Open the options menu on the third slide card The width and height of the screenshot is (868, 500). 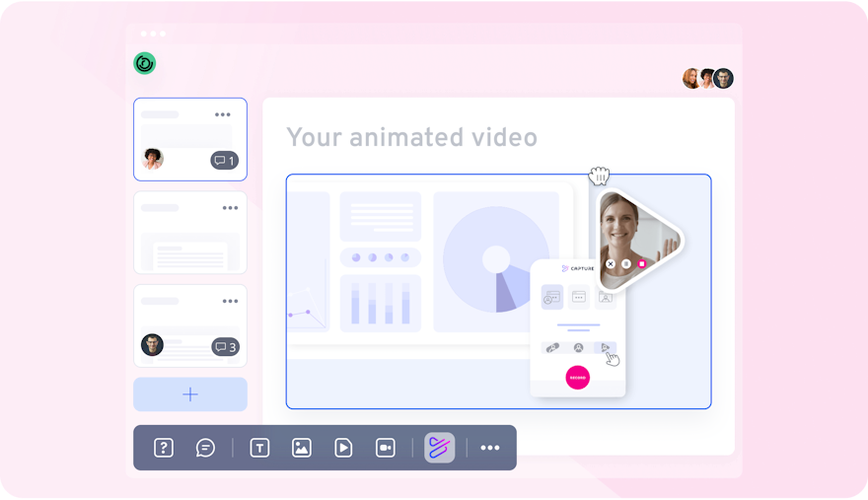tap(230, 301)
